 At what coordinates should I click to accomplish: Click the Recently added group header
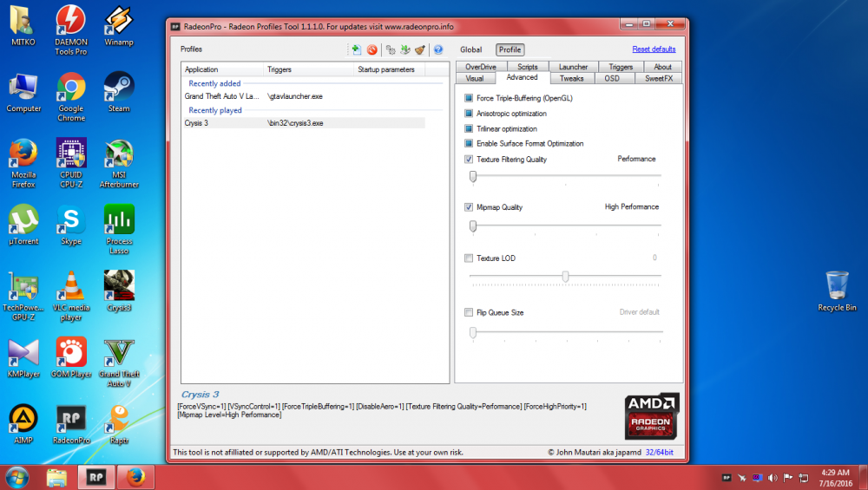point(214,83)
